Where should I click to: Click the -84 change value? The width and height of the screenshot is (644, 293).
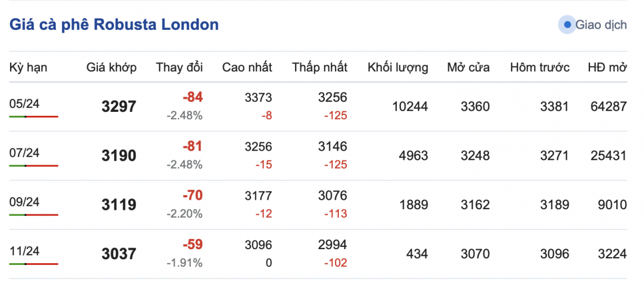[x=193, y=97]
